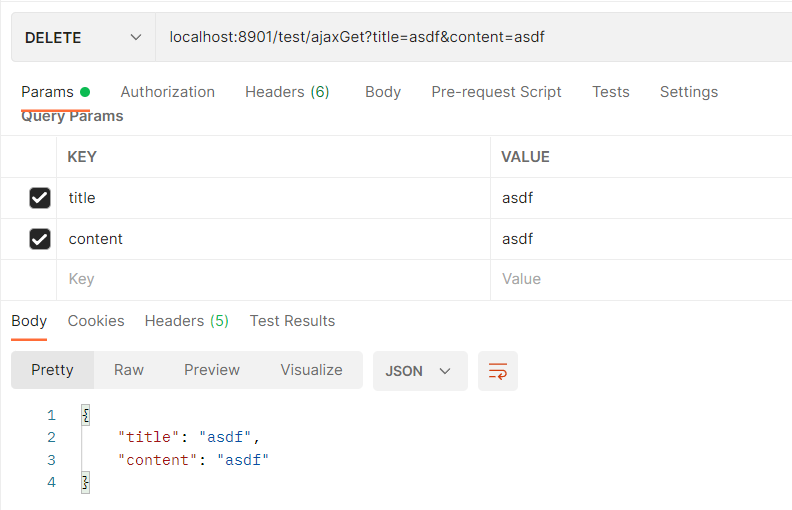Switch to Visualize response view
Screen dimensions: 792x510
pos(311,370)
